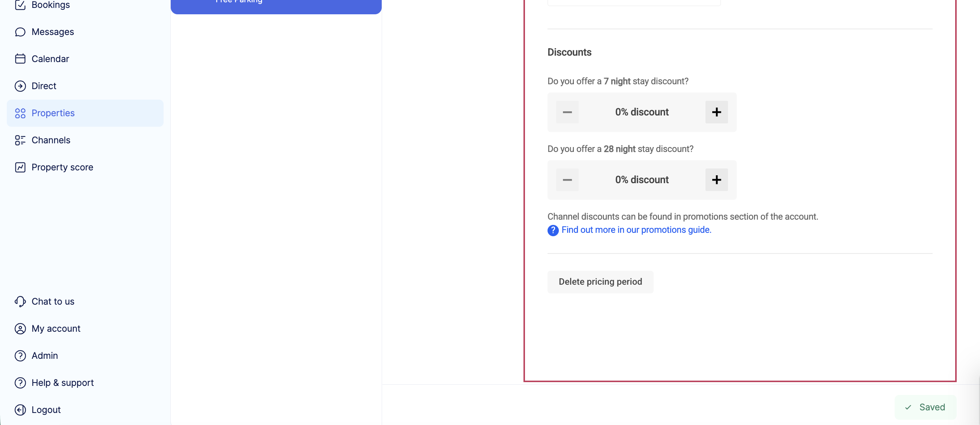Increase the 7 night stay discount
This screenshot has height=425, width=980.
click(x=716, y=112)
